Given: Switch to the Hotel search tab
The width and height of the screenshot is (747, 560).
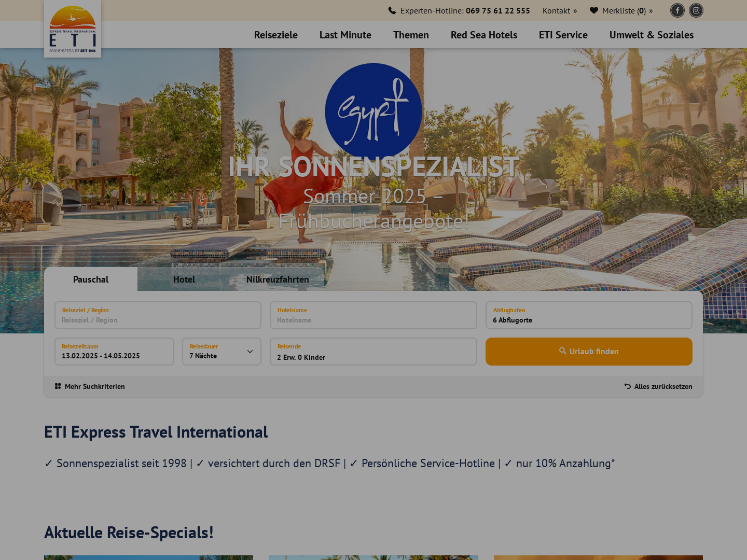Looking at the screenshot, I should 184,279.
